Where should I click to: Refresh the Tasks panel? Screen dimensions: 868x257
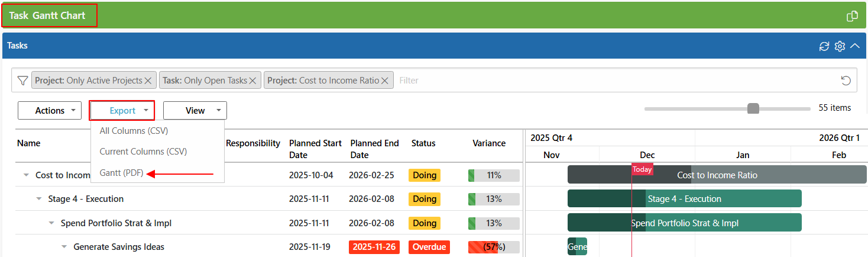click(824, 46)
